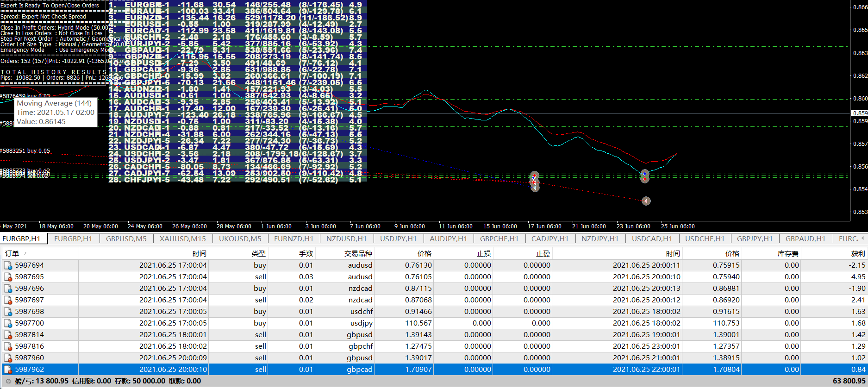Click the #5883251 buy 0.05 order line label
Viewport: 868px width, 389px height.
point(25,151)
